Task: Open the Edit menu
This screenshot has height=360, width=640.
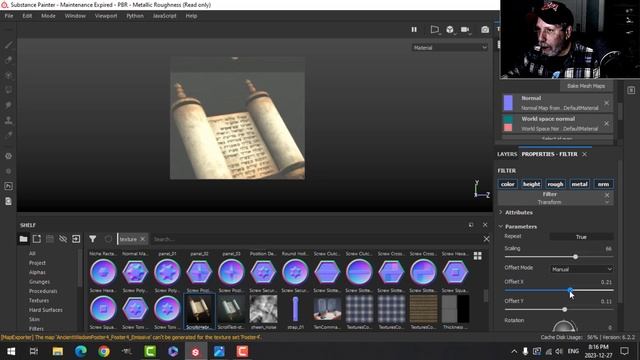Action: point(27,16)
